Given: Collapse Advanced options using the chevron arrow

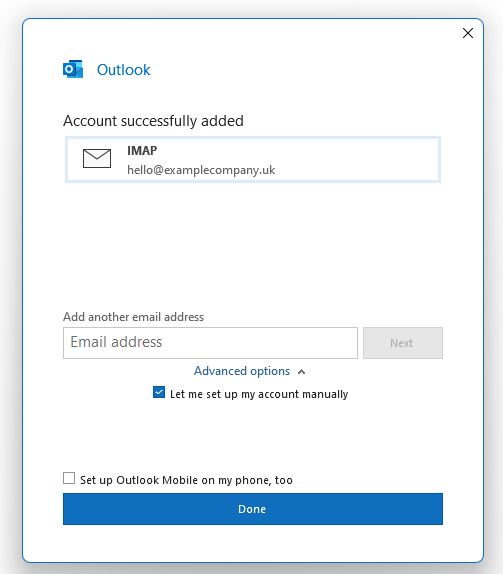Looking at the screenshot, I should [301, 372].
